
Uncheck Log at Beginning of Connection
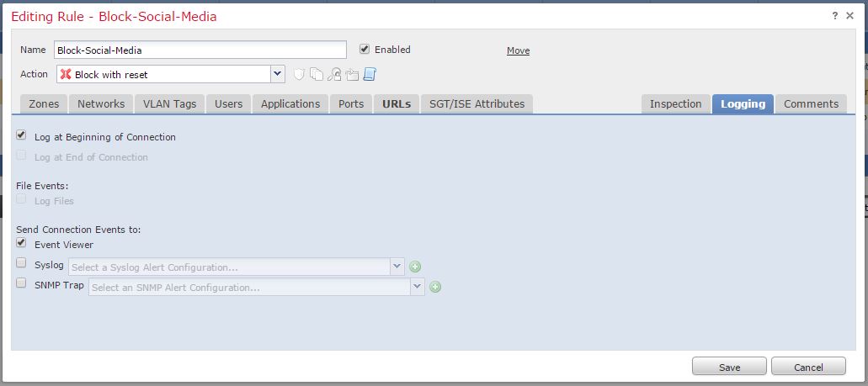(x=21, y=135)
